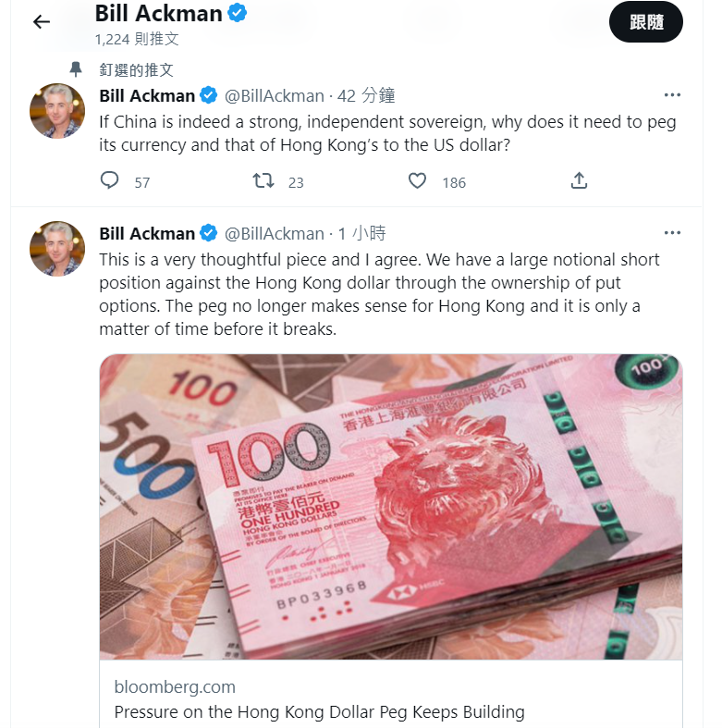Click verified badge on the pinned tweet author
The width and height of the screenshot is (722, 728).
[x=209, y=95]
